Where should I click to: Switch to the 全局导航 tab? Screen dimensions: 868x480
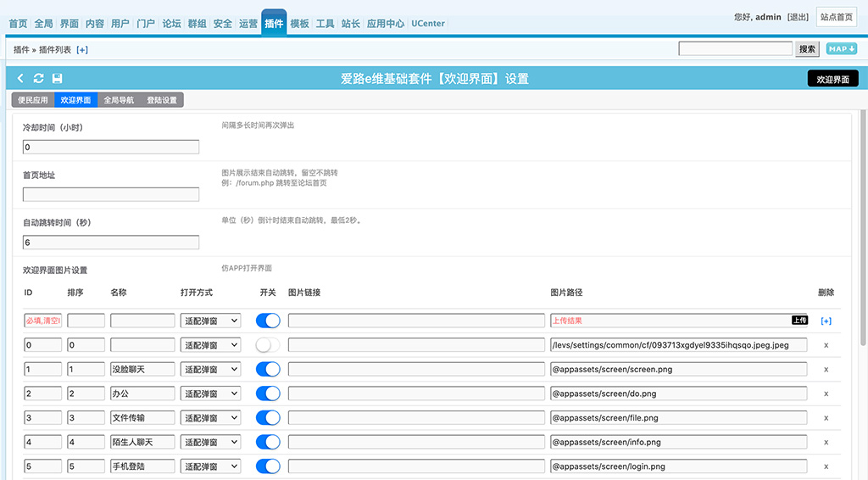pos(118,100)
